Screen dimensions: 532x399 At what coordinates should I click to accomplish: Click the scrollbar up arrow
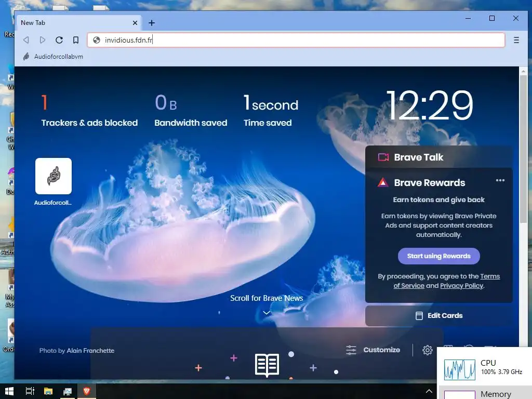click(523, 71)
